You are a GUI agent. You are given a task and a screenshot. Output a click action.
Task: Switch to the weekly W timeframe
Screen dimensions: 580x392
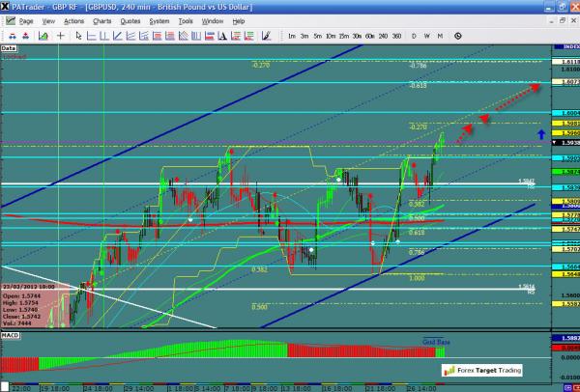[x=427, y=35]
